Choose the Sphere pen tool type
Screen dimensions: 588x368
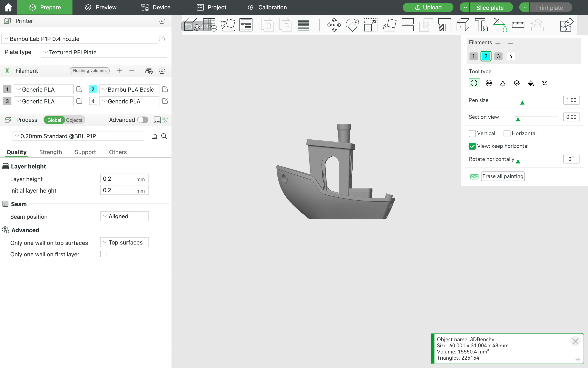click(x=489, y=83)
